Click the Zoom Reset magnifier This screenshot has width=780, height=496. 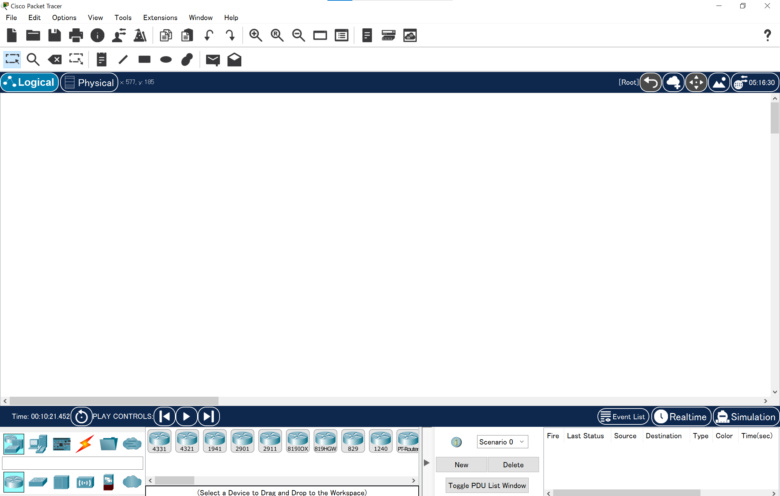pos(277,35)
